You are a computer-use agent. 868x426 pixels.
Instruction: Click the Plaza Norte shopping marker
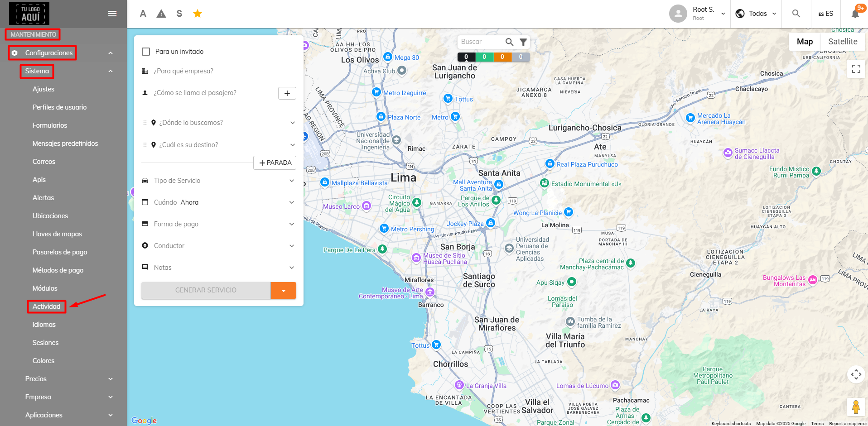pos(381,116)
